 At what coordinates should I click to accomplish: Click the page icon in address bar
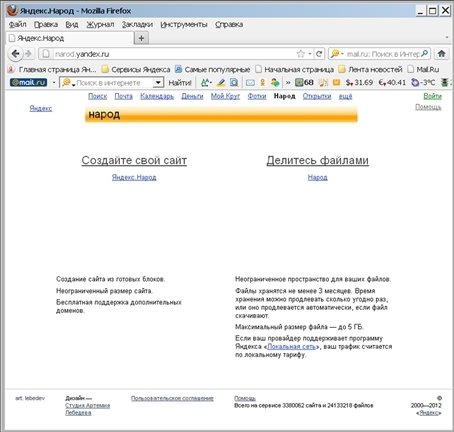pos(46,54)
